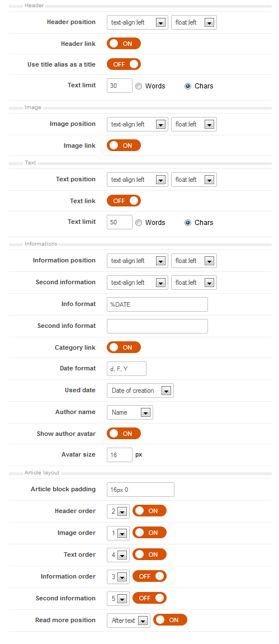This screenshot has height=644, width=279.
Task: Turn on the Text link switch
Action: click(124, 200)
